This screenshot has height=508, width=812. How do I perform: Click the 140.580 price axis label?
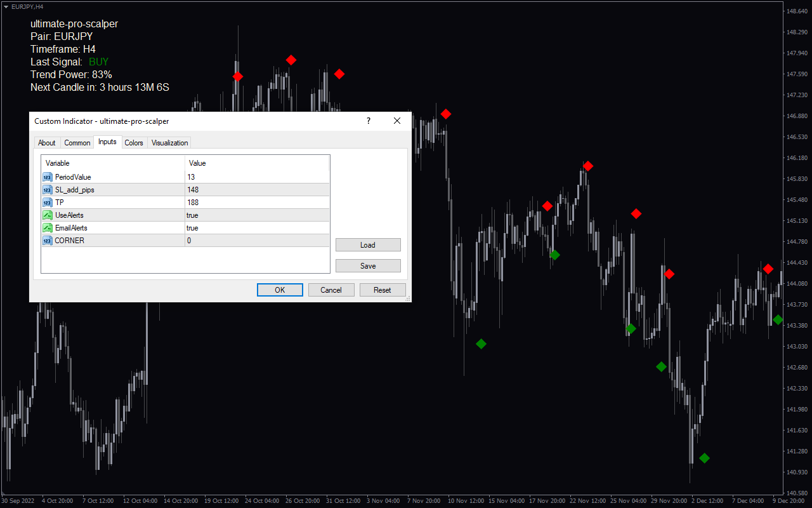point(796,493)
